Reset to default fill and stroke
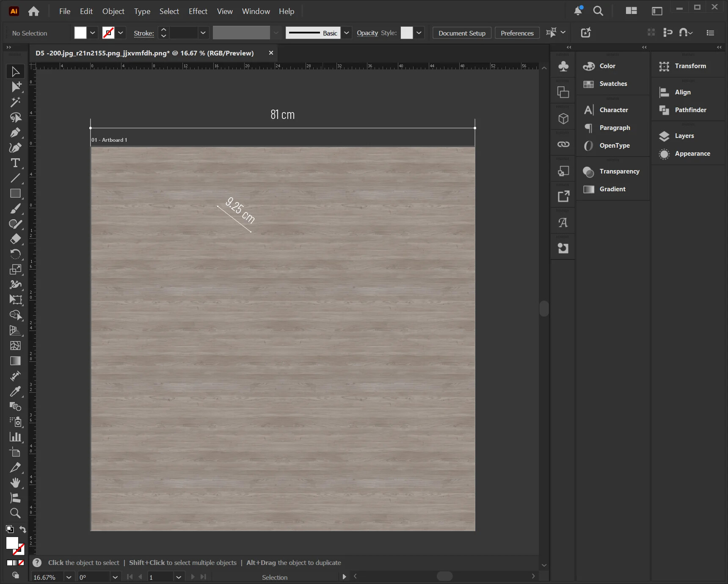Screen dimensions: 728x584 [9, 529]
